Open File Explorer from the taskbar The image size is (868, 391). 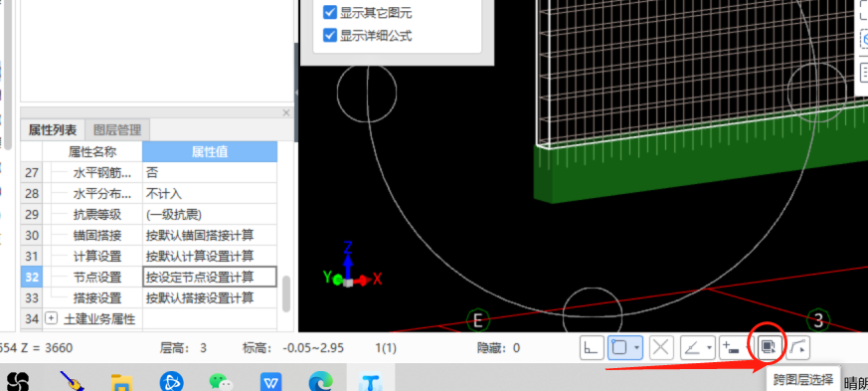click(x=121, y=382)
